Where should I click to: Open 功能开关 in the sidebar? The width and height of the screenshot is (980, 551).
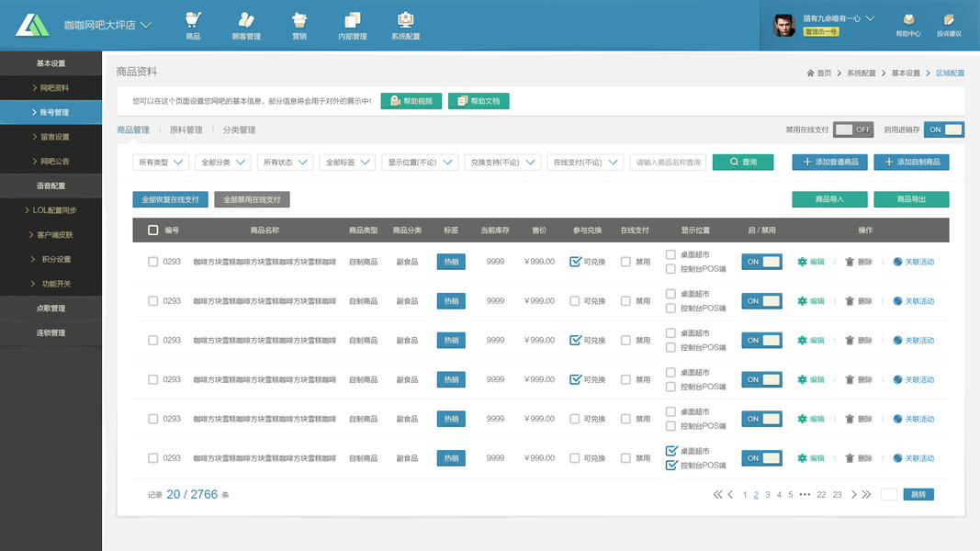(x=51, y=284)
